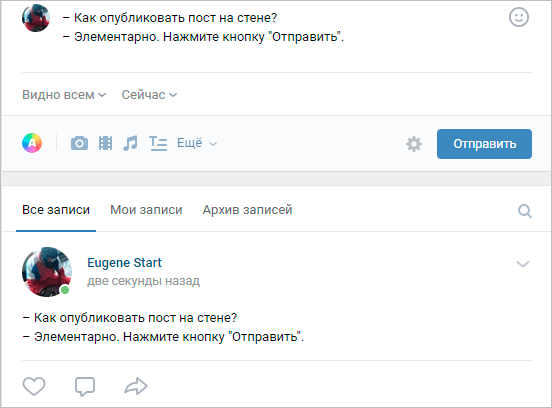Image resolution: width=552 pixels, height=408 pixels.
Task: Open the article editor text icon
Action: pyautogui.click(x=158, y=143)
